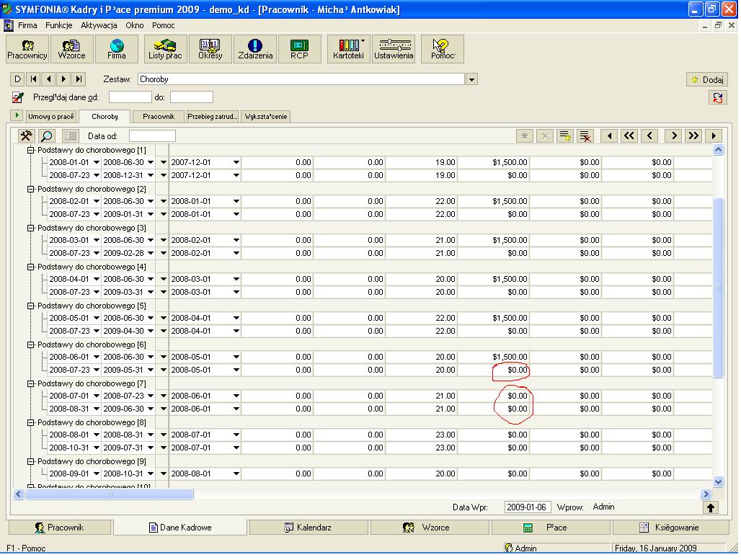Screen dimensions: 741x560
Task: Switch to the Umowy o pracę tab
Action: pos(50,116)
